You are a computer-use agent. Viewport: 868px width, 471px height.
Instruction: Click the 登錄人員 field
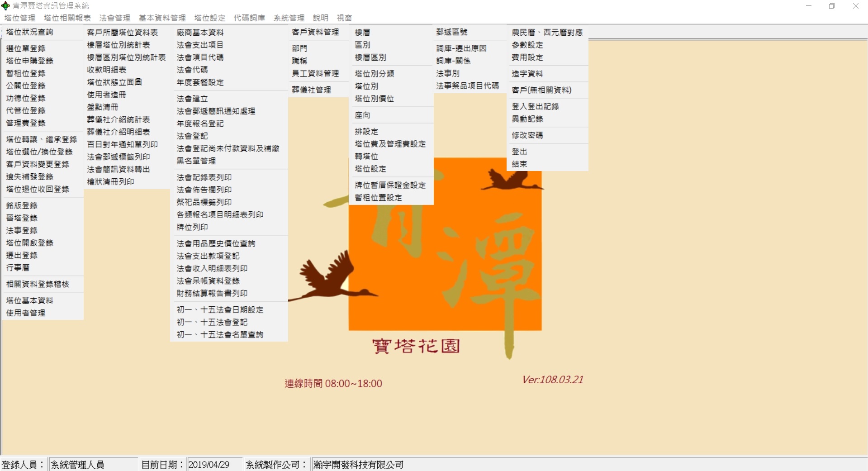[x=93, y=465]
